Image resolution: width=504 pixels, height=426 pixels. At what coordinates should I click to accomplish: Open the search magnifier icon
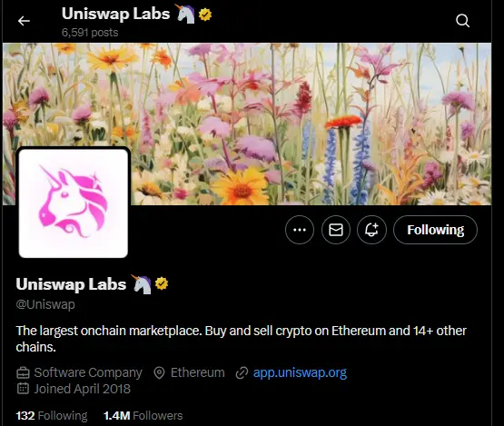[x=462, y=21]
